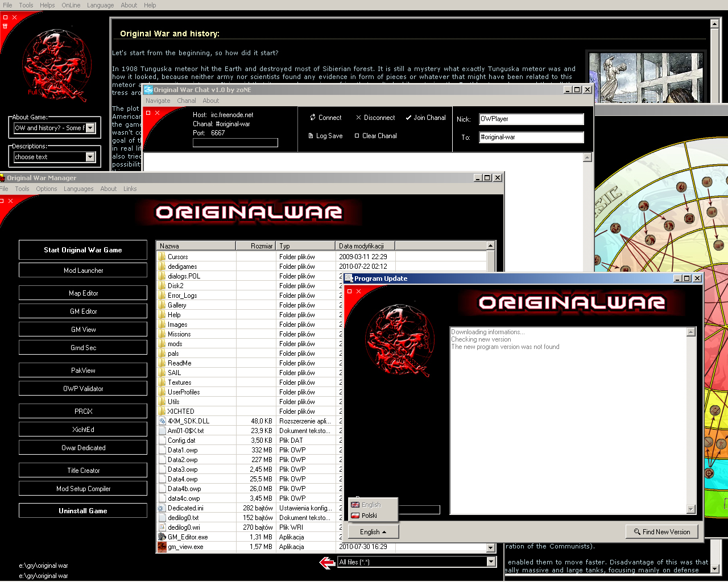Select the Data4b.owp file row
The width and height of the screenshot is (728, 582).
250,489
